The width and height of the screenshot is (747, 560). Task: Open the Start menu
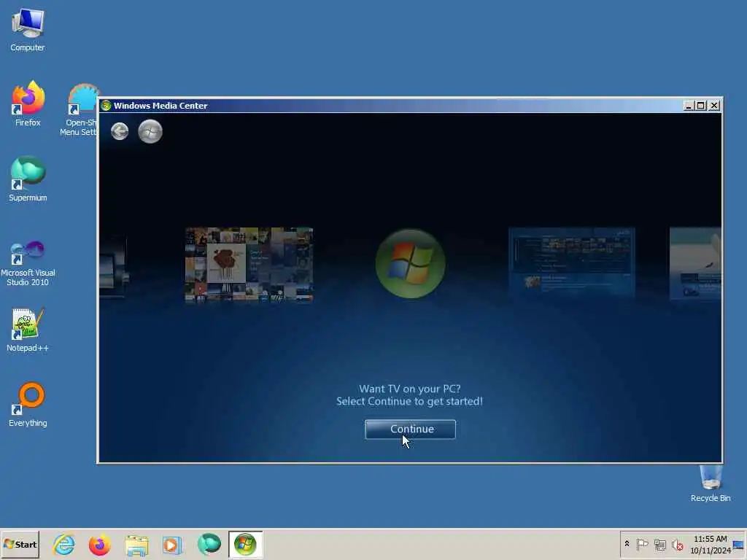point(20,544)
